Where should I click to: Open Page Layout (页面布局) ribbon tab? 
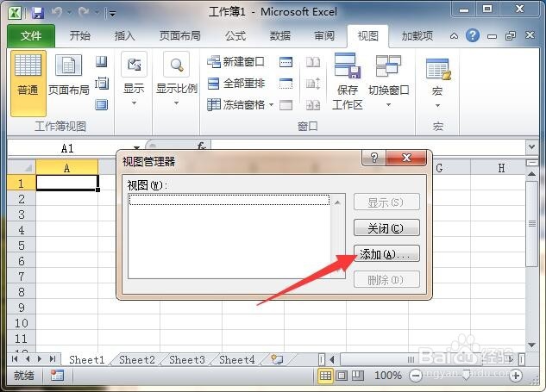(179, 35)
